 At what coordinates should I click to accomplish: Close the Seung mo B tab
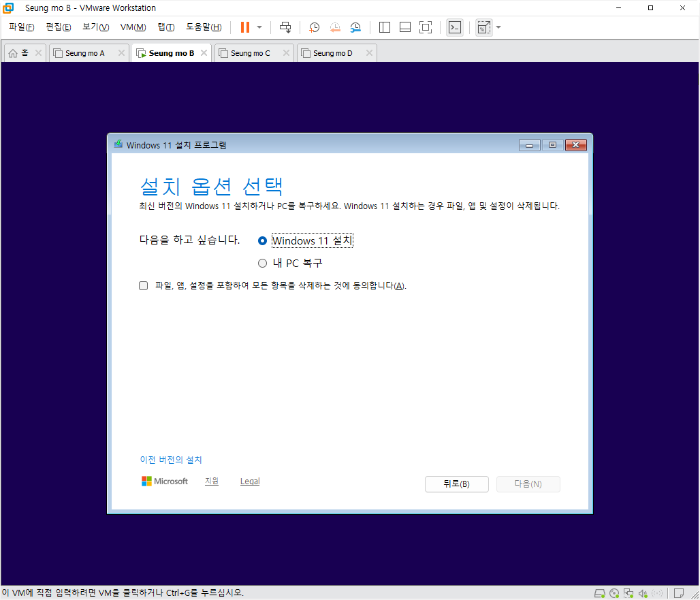[204, 52]
